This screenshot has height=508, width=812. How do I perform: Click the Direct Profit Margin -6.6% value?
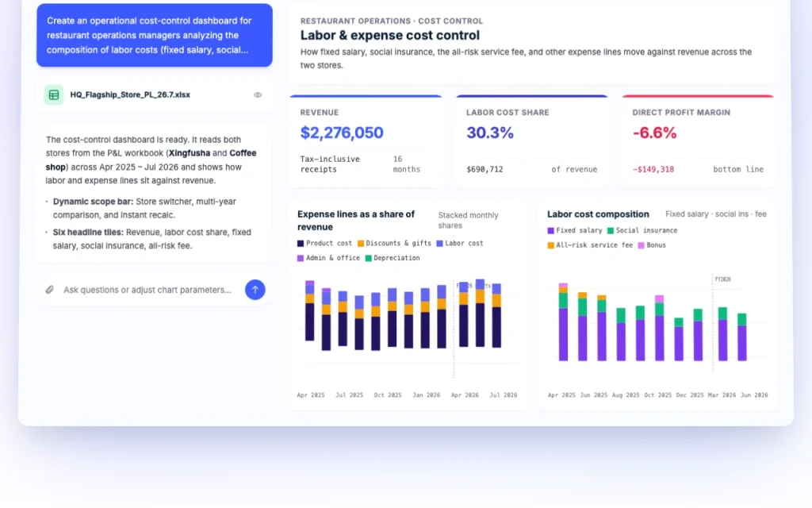[x=654, y=133]
